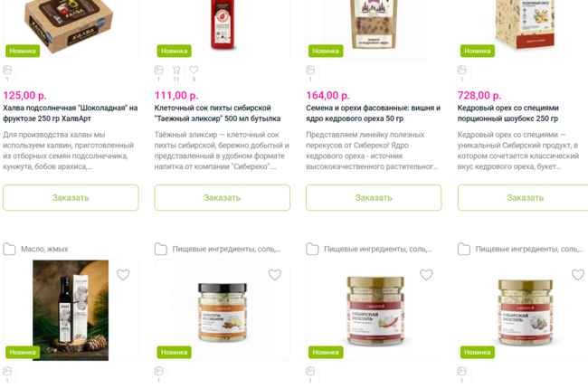Toggle favorite heart on gold-lid Сибирская salt jar
The height and width of the screenshot is (388, 588).
pos(426,275)
